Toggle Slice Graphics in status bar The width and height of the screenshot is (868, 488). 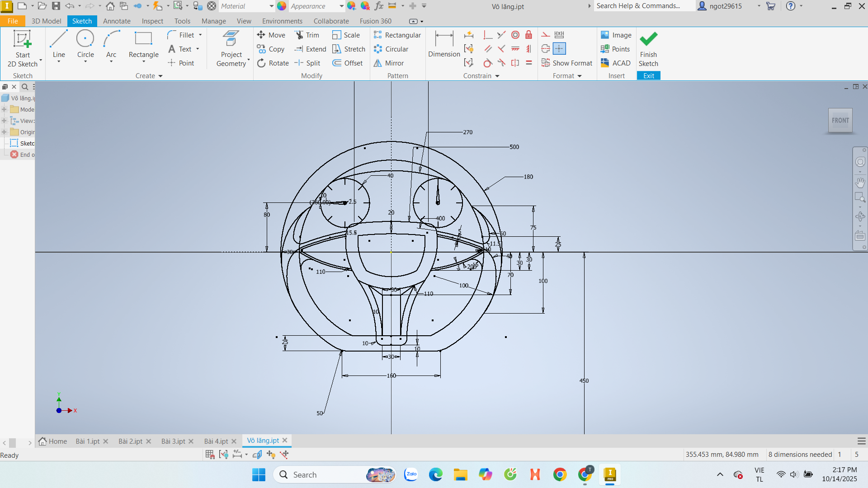point(257,455)
